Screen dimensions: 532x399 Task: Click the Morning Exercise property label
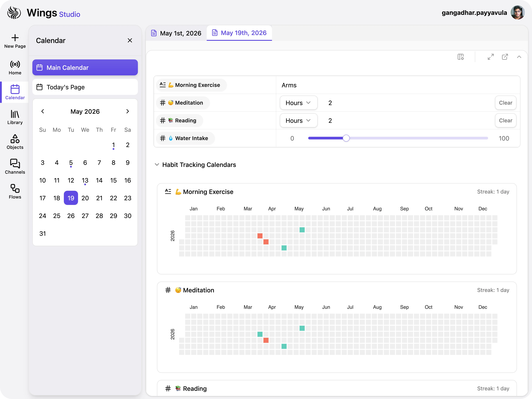[x=191, y=85]
